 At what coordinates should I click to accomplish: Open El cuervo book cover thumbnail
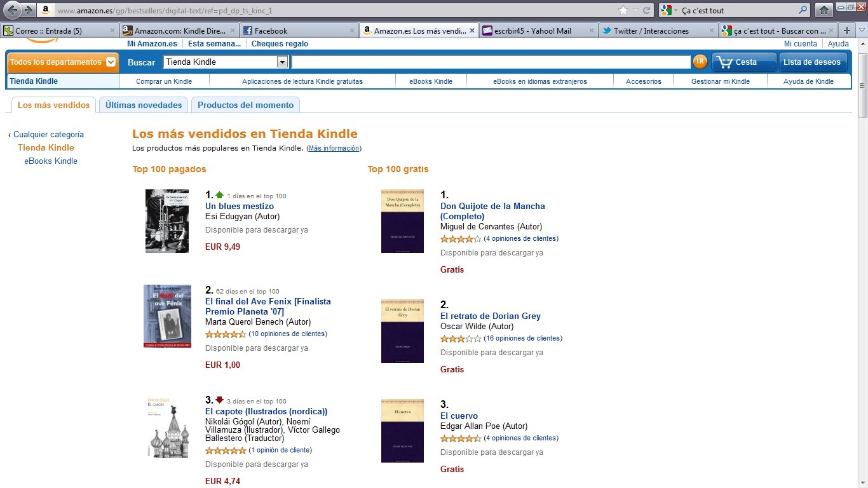click(402, 431)
